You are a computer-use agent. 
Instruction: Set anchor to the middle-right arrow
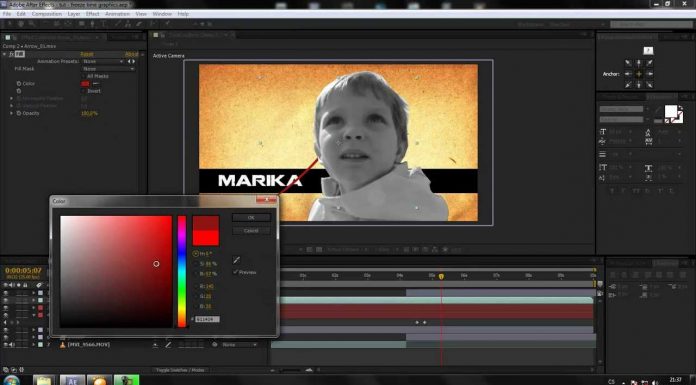649,74
